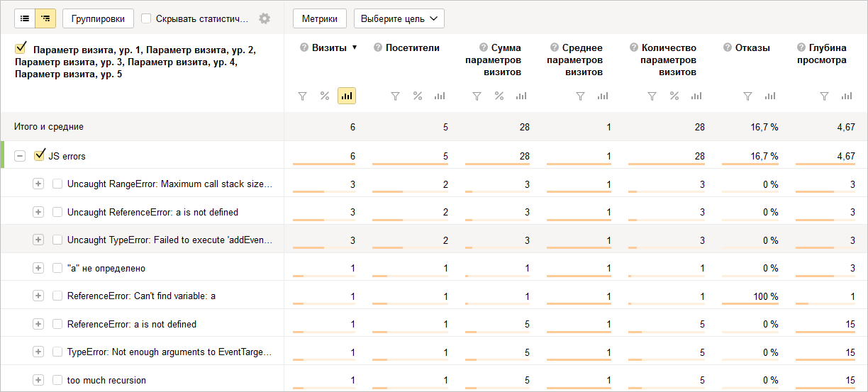Viewport: 868px width, 392px height.
Task: Expand Uncaught RangeError row
Action: click(38, 184)
